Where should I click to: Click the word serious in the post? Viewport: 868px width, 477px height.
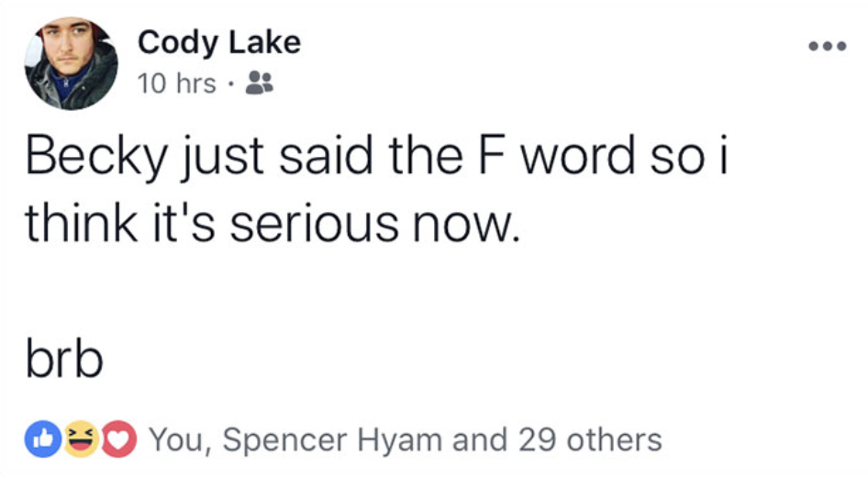(x=315, y=224)
